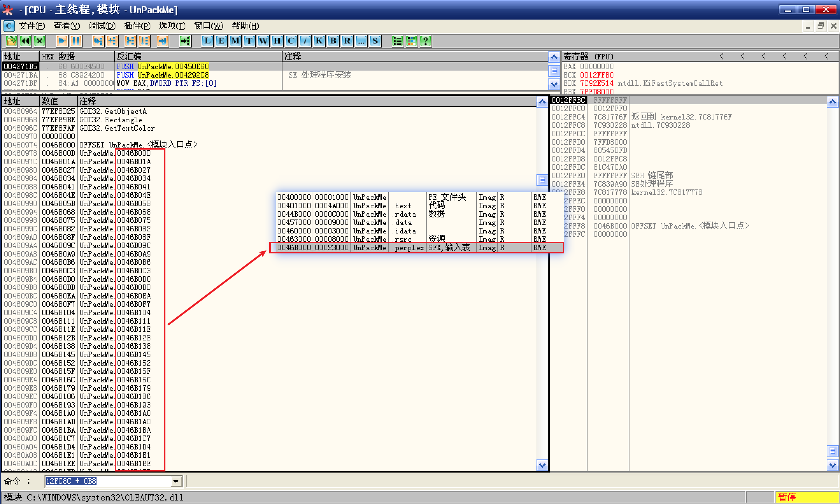The width and height of the screenshot is (840, 504).
Task: Expand the command input dropdown arrow
Action: point(176,481)
